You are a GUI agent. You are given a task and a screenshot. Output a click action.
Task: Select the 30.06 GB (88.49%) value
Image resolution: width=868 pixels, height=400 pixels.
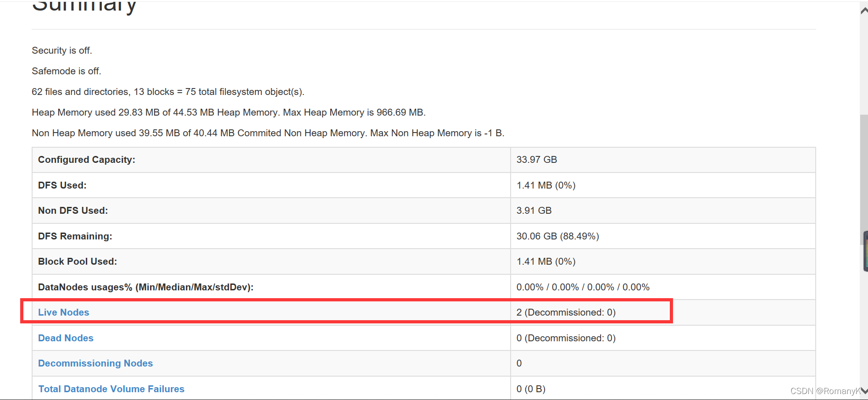558,236
